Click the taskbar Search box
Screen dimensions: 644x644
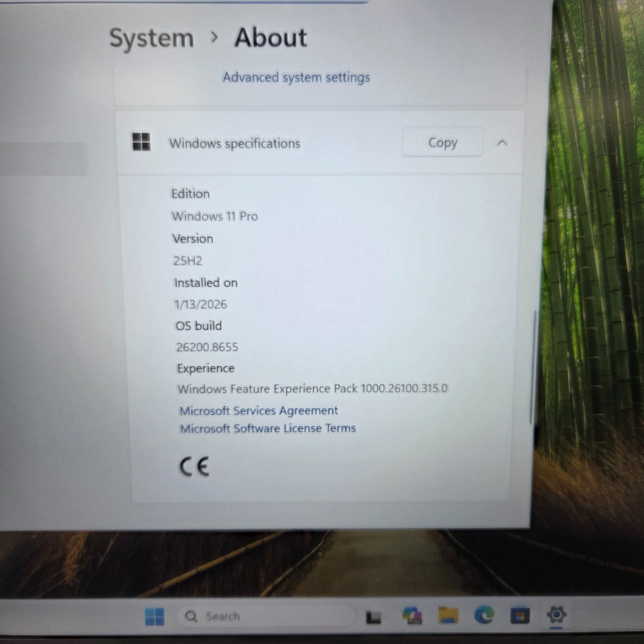(x=266, y=616)
